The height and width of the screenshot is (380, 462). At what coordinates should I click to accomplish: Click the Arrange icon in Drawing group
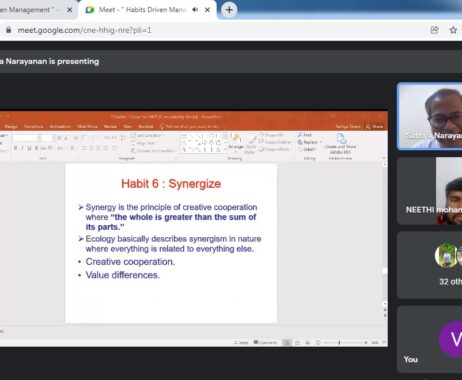[236, 142]
